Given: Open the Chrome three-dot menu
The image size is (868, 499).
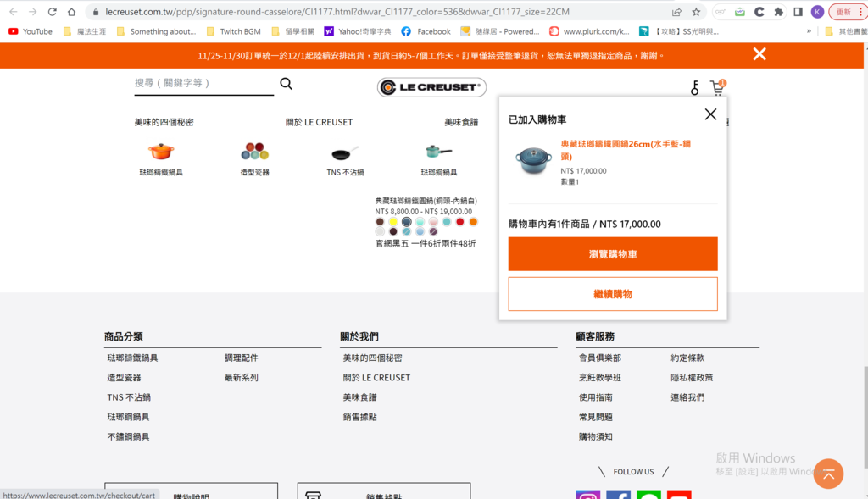Looking at the screenshot, I should pos(860,12).
